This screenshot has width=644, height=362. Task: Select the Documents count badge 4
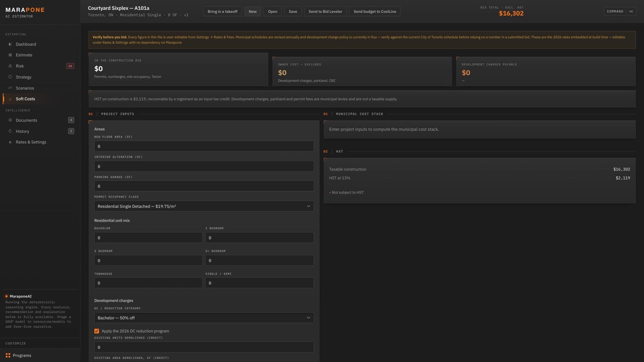point(71,120)
